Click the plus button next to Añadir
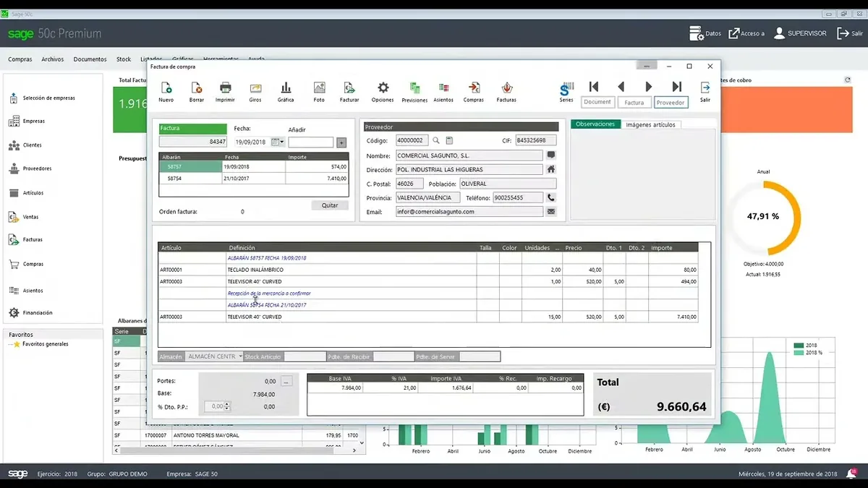Image resolution: width=868 pixels, height=488 pixels. coord(341,142)
